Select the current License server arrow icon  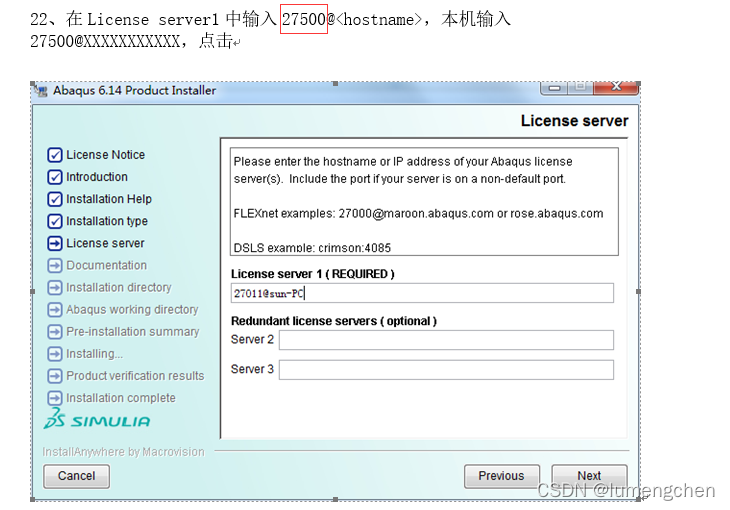point(55,243)
